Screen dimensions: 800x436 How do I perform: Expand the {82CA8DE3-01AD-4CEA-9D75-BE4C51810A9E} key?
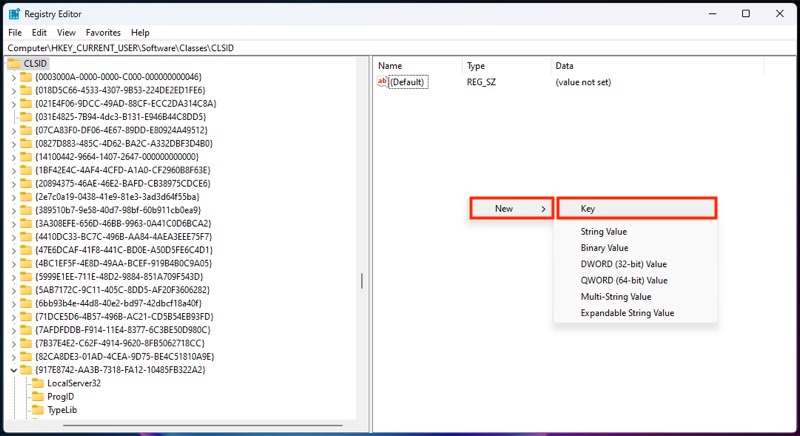[x=14, y=356]
